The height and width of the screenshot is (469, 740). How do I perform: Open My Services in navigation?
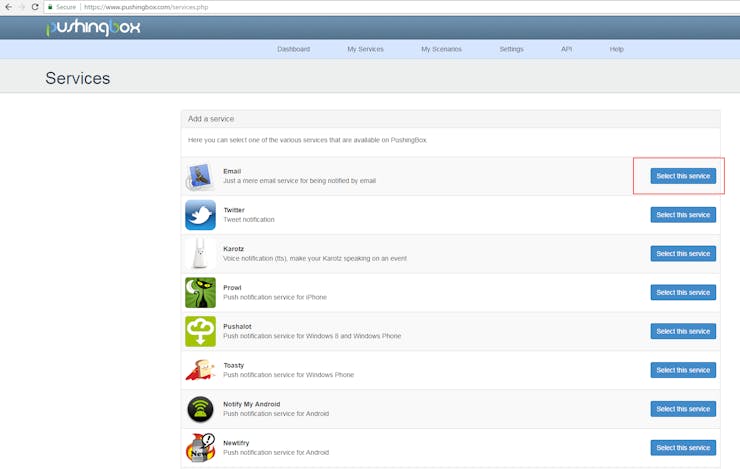click(365, 49)
